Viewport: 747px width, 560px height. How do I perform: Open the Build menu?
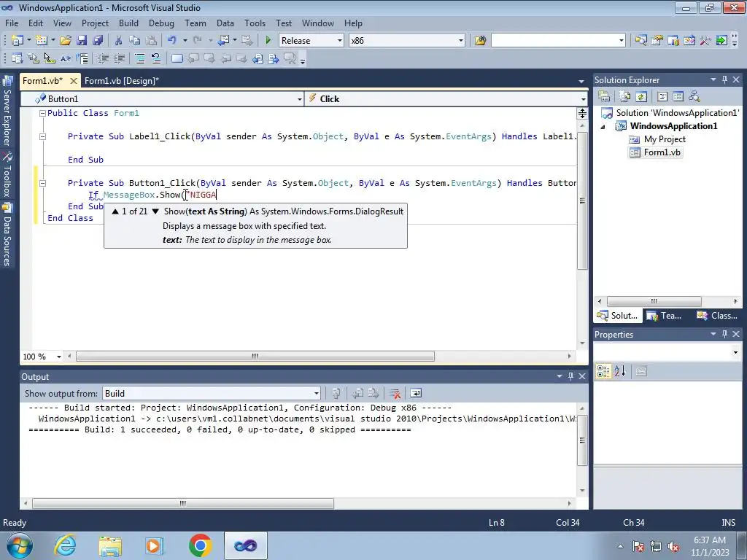[128, 23]
